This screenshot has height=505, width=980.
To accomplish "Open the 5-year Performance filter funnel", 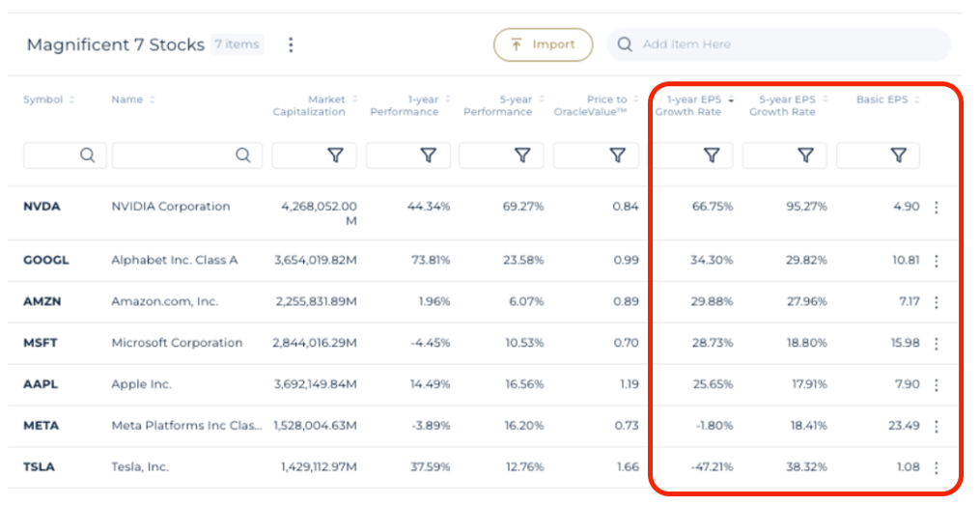I will click(x=522, y=155).
